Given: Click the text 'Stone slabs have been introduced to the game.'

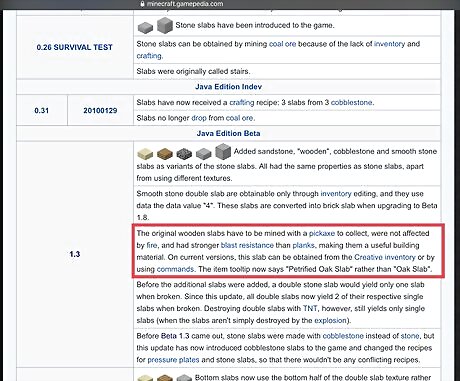Looking at the screenshot, I should 255,25.
